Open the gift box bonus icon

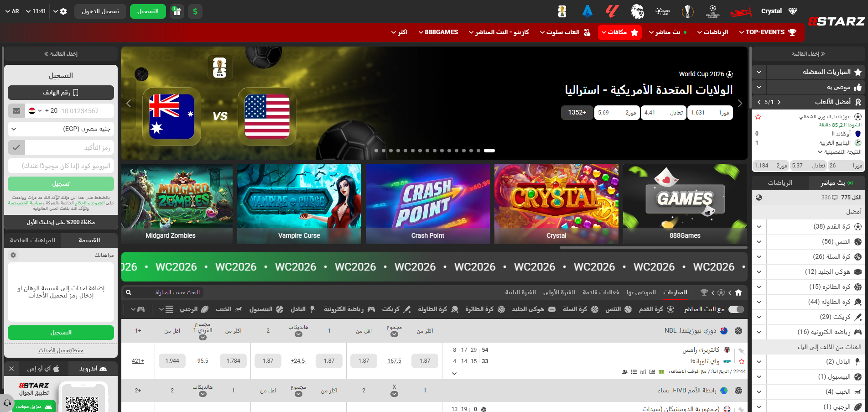click(x=177, y=11)
